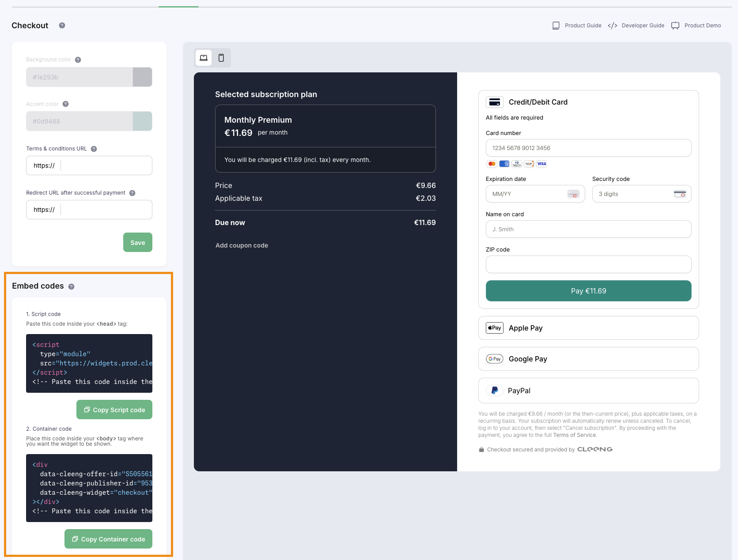Click the PayPal logo icon
Image resolution: width=738 pixels, height=560 pixels.
(x=495, y=391)
